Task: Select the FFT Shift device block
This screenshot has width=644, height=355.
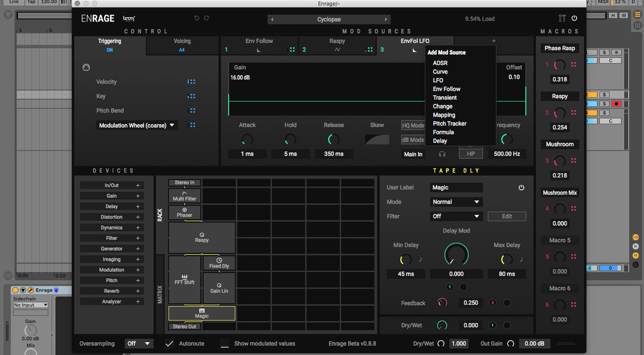Action: [x=184, y=280]
